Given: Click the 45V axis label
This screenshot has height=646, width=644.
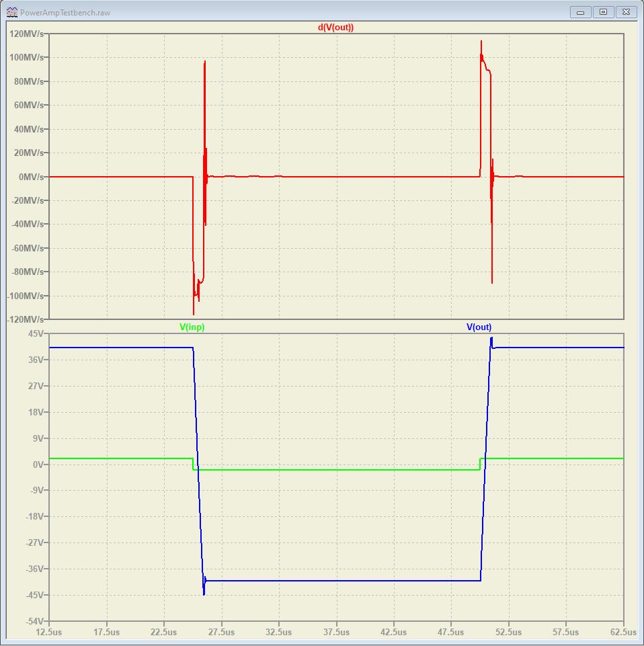Looking at the screenshot, I should click(x=36, y=333).
